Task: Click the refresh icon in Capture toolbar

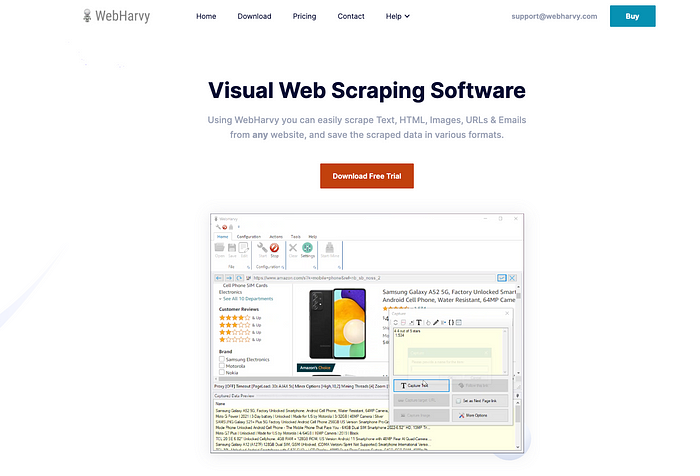Action: pyautogui.click(x=396, y=322)
